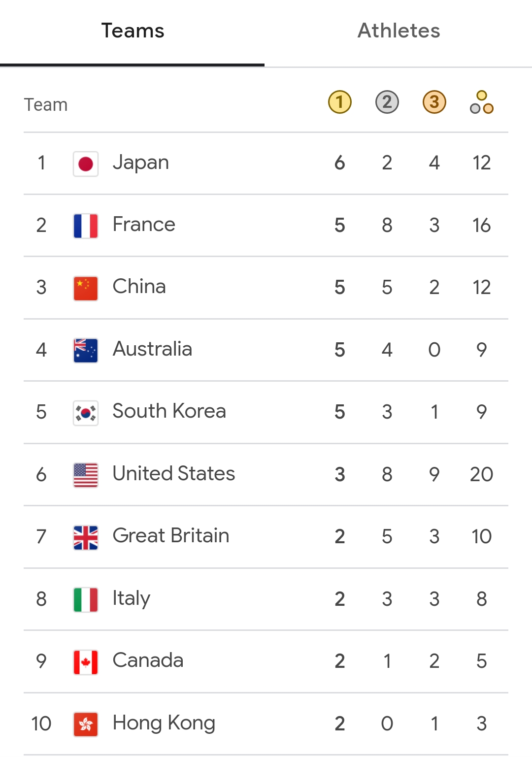
Task: Click the gold medal column icon
Action: point(339,102)
